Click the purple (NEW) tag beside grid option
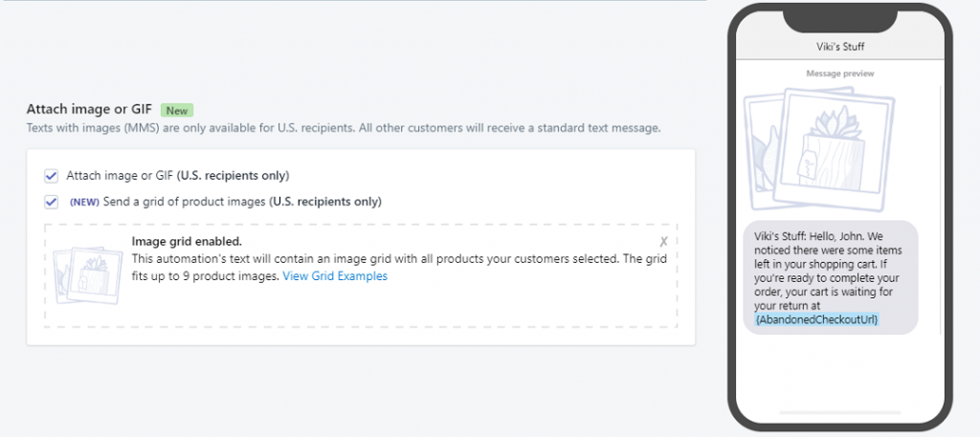 pyautogui.click(x=84, y=202)
